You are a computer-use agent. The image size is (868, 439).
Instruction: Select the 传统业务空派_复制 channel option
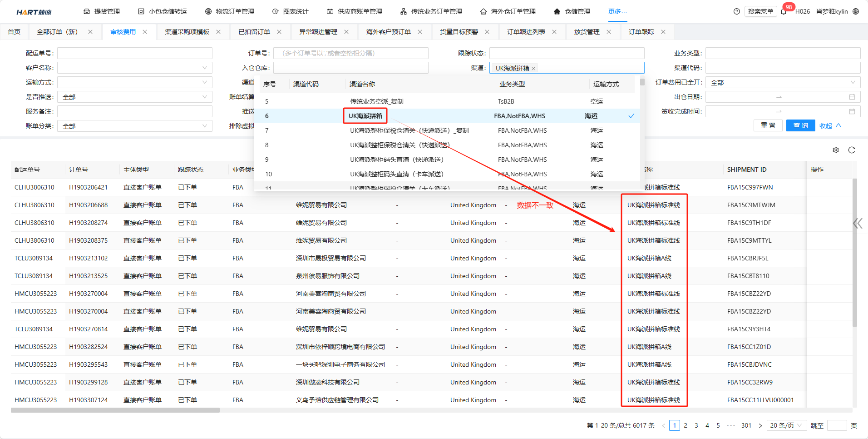[376, 101]
